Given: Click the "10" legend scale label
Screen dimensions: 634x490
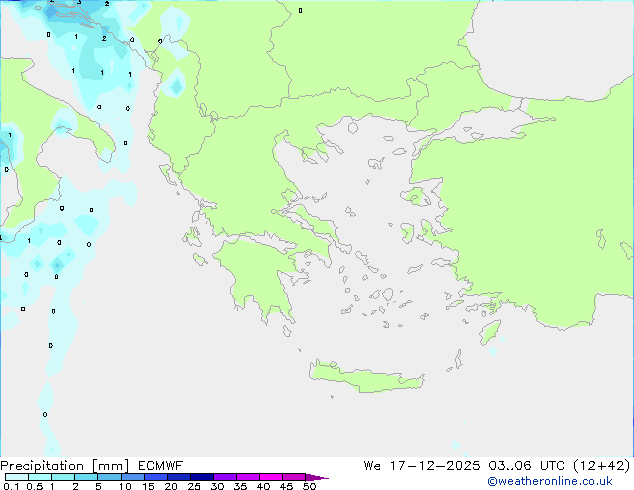Looking at the screenshot, I should tap(125, 486).
